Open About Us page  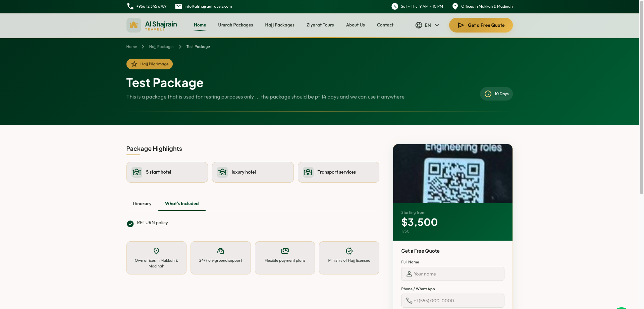pyautogui.click(x=356, y=25)
